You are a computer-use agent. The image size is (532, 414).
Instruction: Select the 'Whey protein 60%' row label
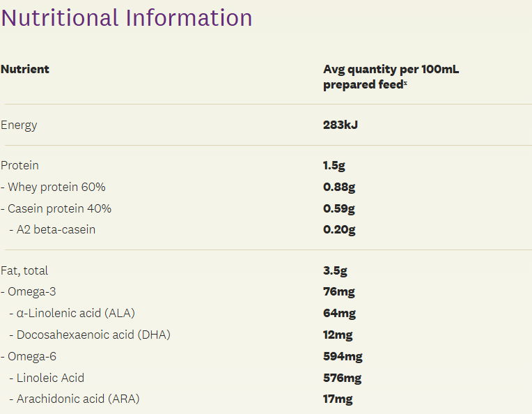pos(53,187)
